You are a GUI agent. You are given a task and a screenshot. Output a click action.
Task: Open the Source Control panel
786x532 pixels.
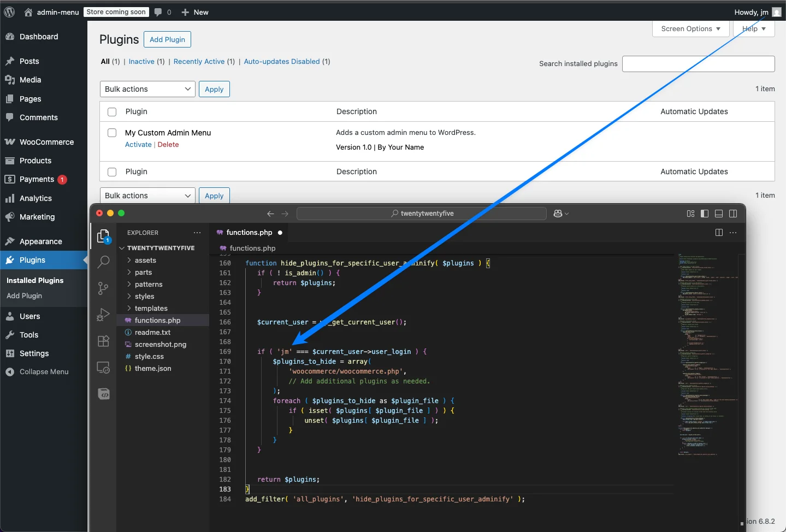point(103,288)
